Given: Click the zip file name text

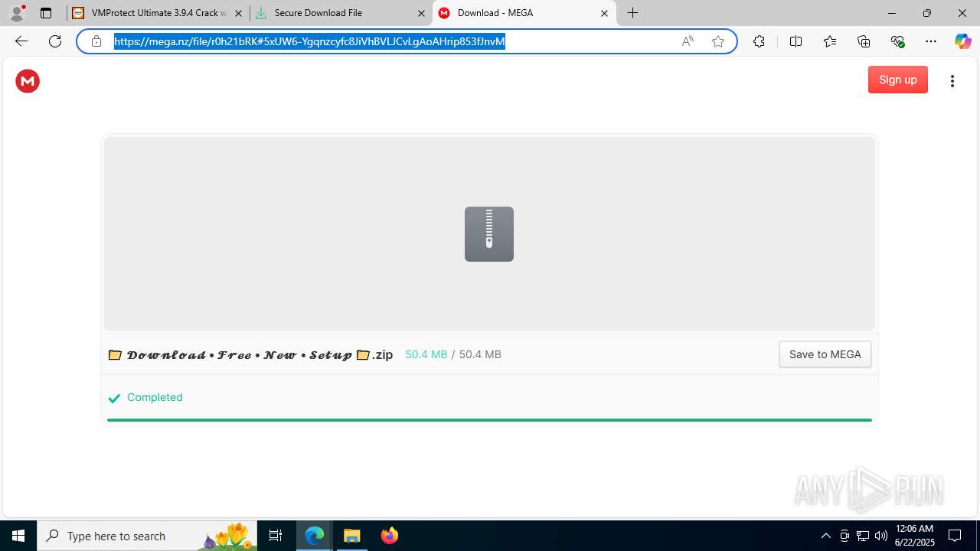Looking at the screenshot, I should (250, 354).
